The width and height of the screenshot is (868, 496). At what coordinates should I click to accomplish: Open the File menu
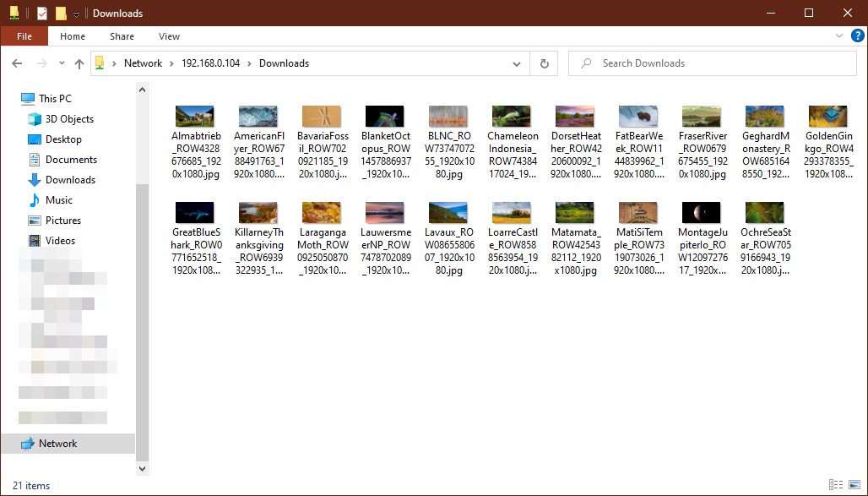point(24,36)
